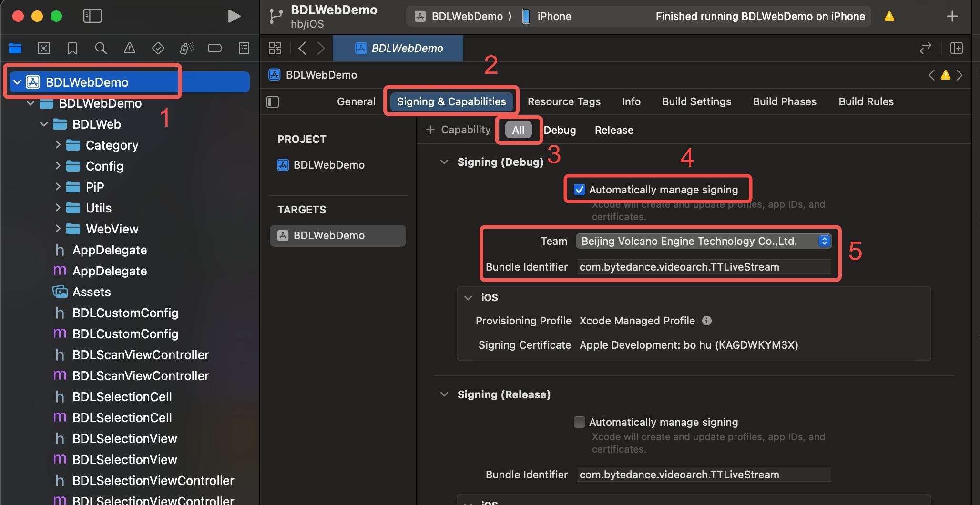The height and width of the screenshot is (505, 980).
Task: Switch to the Build Settings tab
Action: [696, 101]
